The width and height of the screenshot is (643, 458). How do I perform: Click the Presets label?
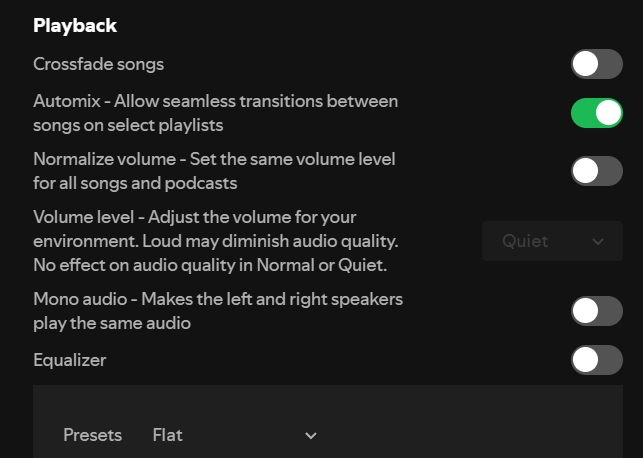[92, 435]
